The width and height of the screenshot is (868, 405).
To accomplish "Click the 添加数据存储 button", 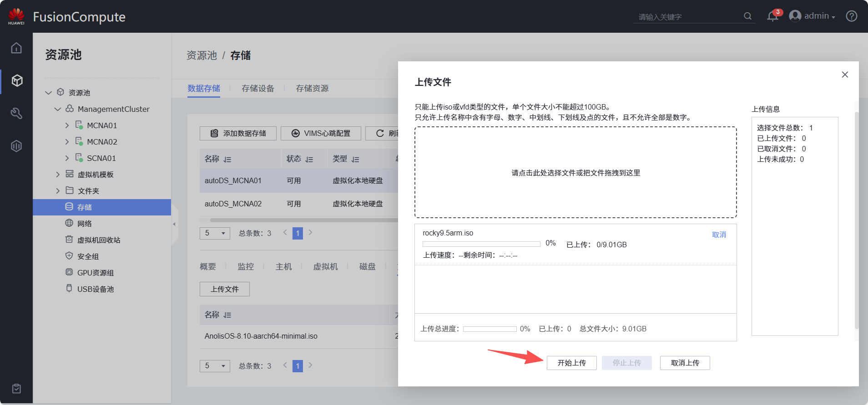I will pyautogui.click(x=238, y=133).
